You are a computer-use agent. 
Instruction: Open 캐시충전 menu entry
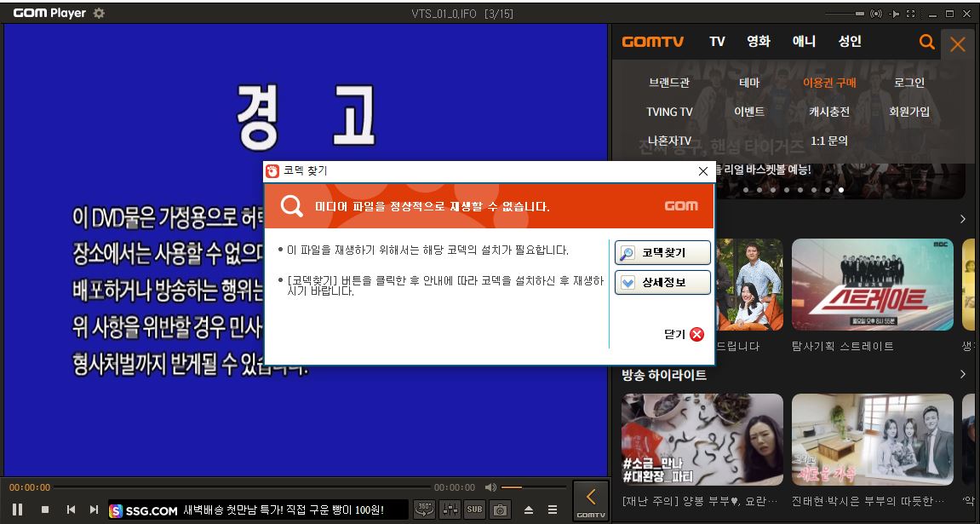829,112
